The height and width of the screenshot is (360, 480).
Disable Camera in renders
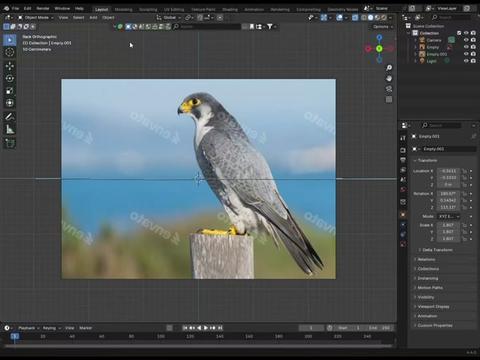473,40
